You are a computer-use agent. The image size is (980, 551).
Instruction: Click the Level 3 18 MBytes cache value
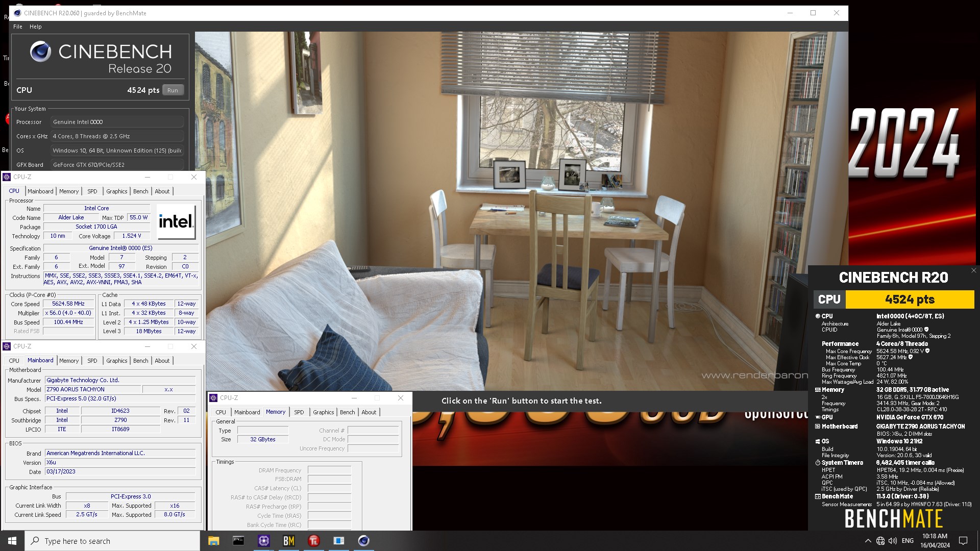(x=149, y=332)
